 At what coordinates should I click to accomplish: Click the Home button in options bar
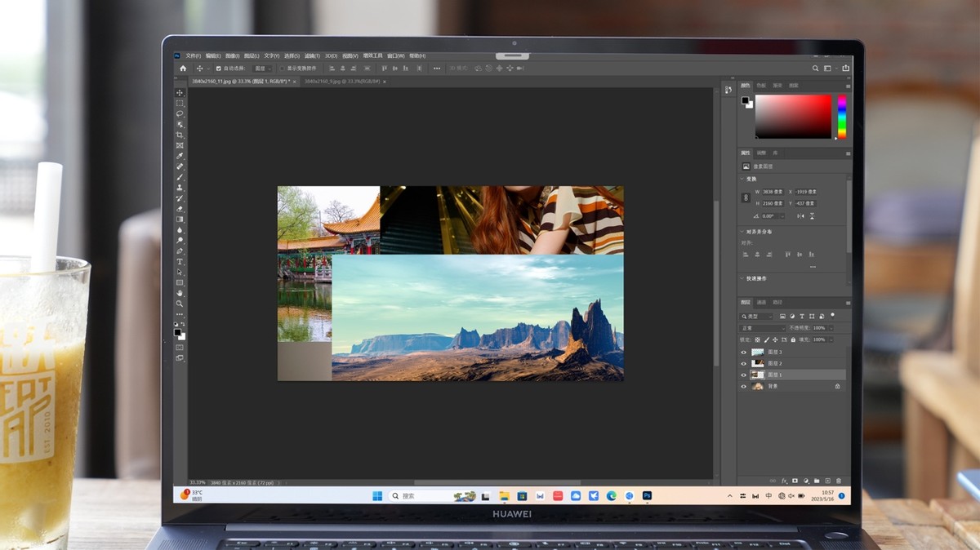click(183, 69)
